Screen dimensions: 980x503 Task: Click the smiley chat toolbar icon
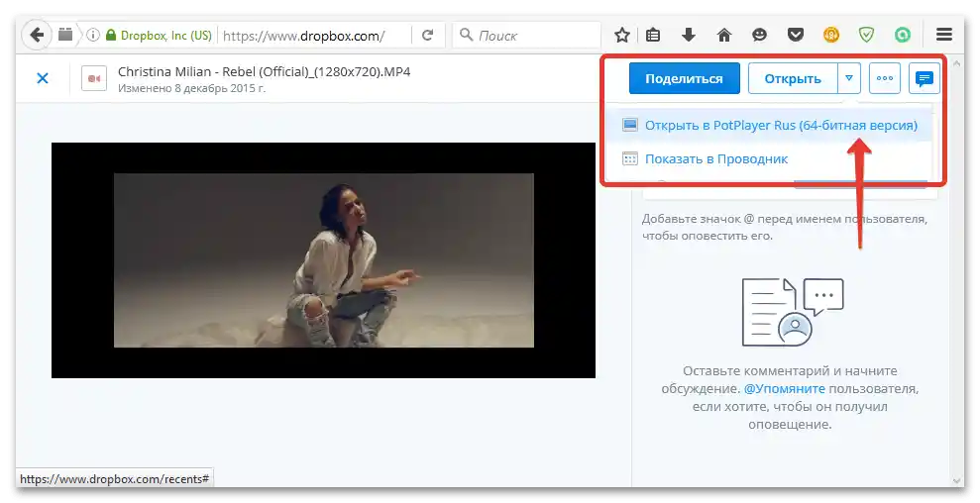coord(760,35)
